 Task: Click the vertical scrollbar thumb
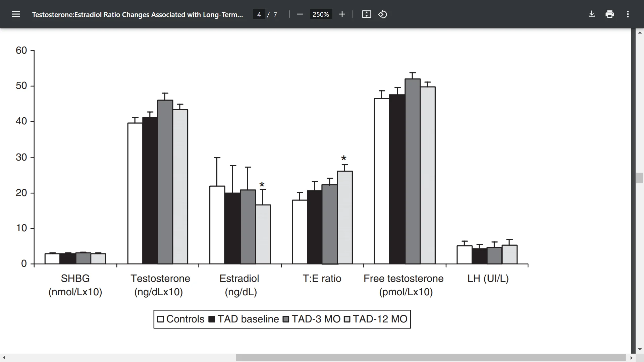tap(640, 178)
